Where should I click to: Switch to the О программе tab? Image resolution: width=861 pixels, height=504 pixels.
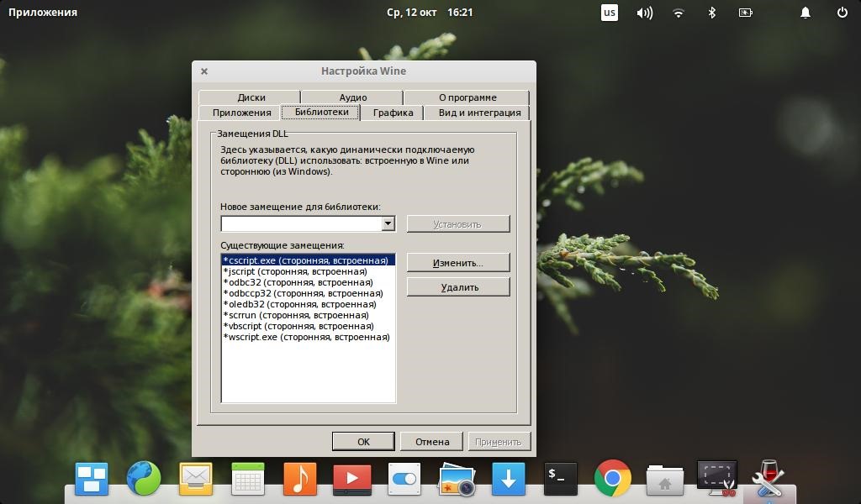click(467, 97)
